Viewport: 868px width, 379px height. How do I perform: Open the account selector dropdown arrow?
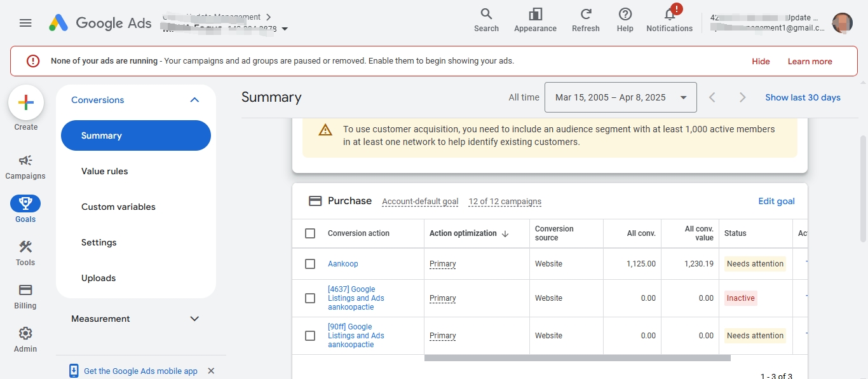tap(285, 29)
